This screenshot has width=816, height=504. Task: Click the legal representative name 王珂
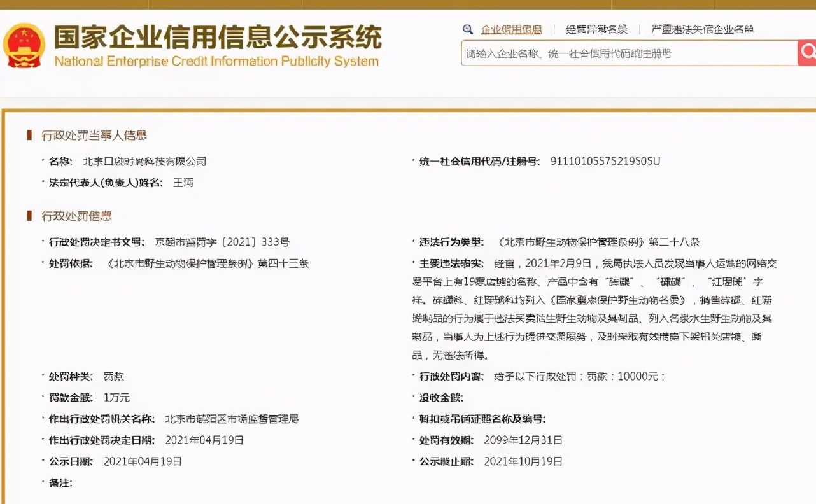183,183
